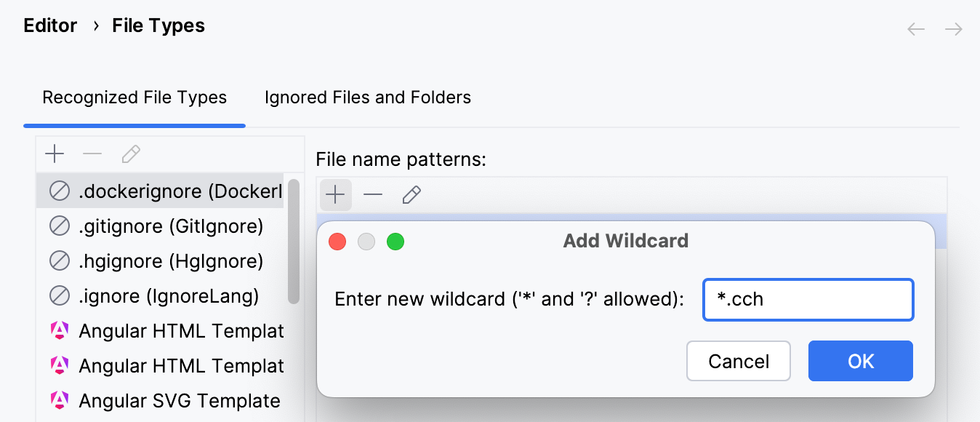Remove the selected file type

pyautogui.click(x=92, y=154)
